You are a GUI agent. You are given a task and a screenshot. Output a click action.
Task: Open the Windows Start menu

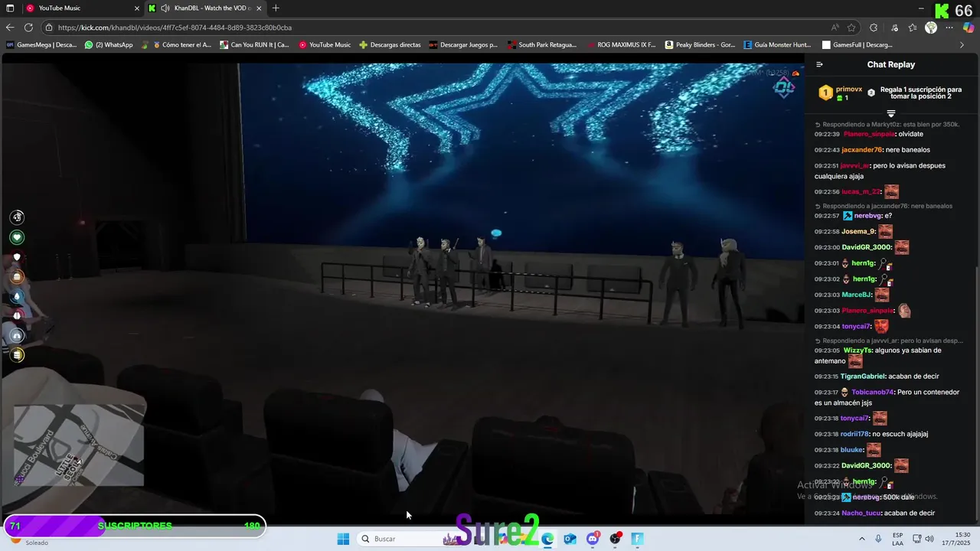coord(343,539)
